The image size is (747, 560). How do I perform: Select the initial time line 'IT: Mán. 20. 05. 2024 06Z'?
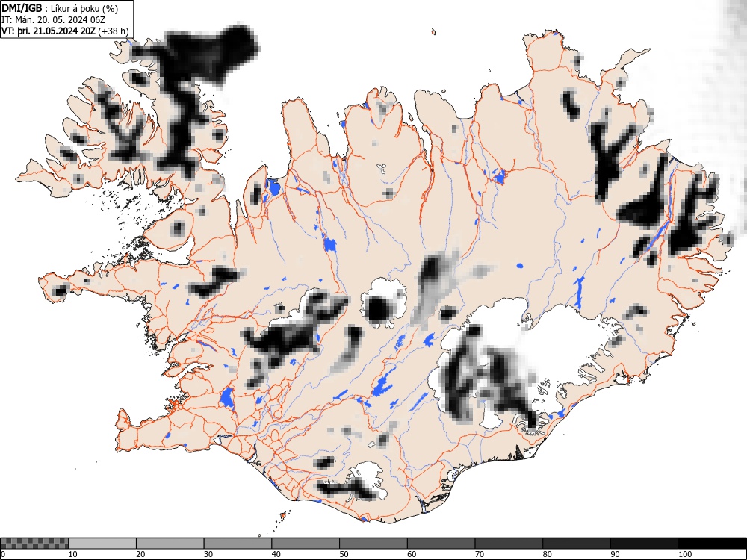(53, 20)
